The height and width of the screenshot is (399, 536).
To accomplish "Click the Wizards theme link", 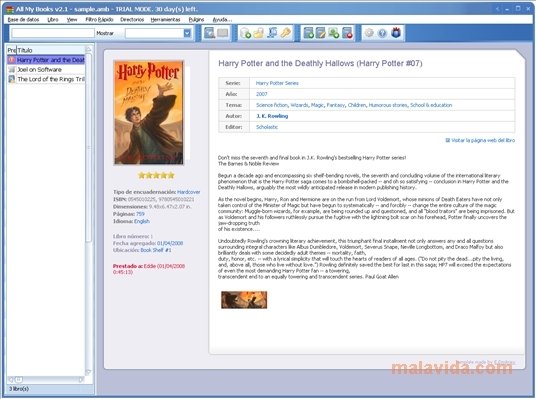I will tap(299, 105).
